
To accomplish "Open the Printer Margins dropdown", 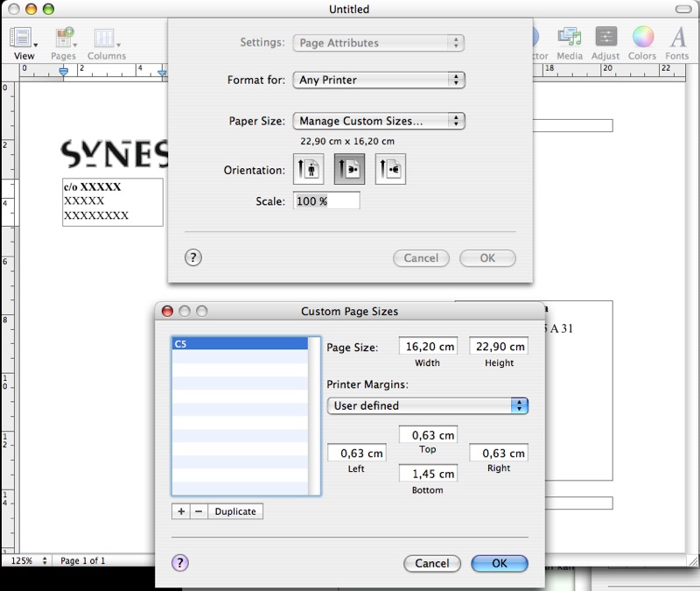I will (x=427, y=405).
